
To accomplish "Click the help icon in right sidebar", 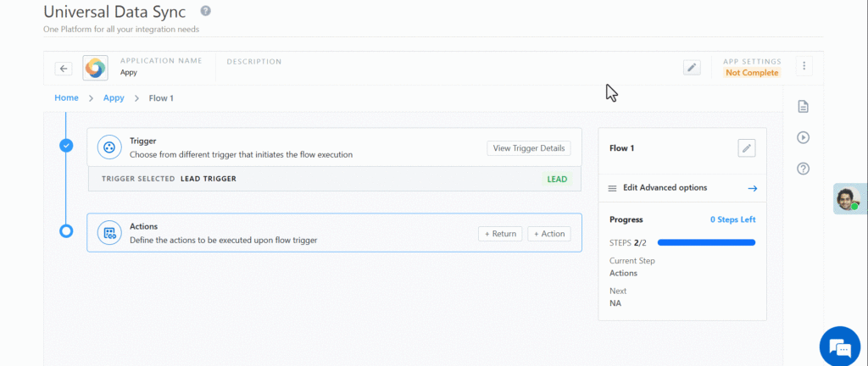I will [x=803, y=169].
